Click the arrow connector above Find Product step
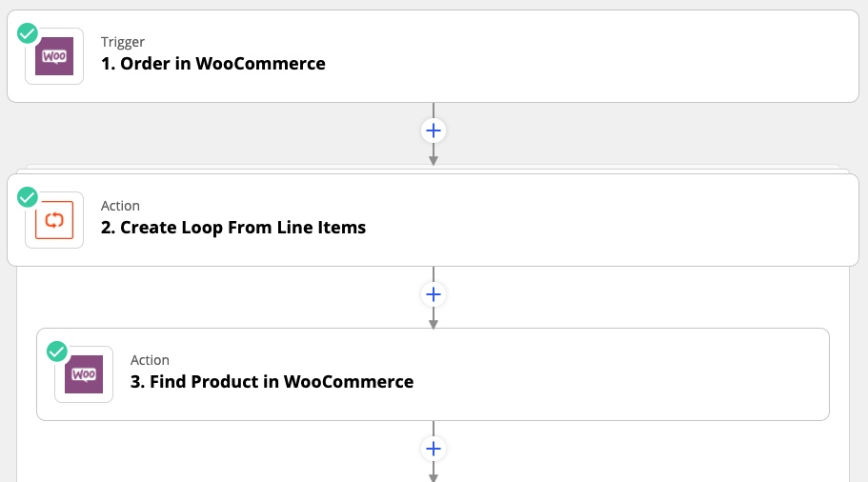Image resolution: width=868 pixels, height=482 pixels. (434, 321)
